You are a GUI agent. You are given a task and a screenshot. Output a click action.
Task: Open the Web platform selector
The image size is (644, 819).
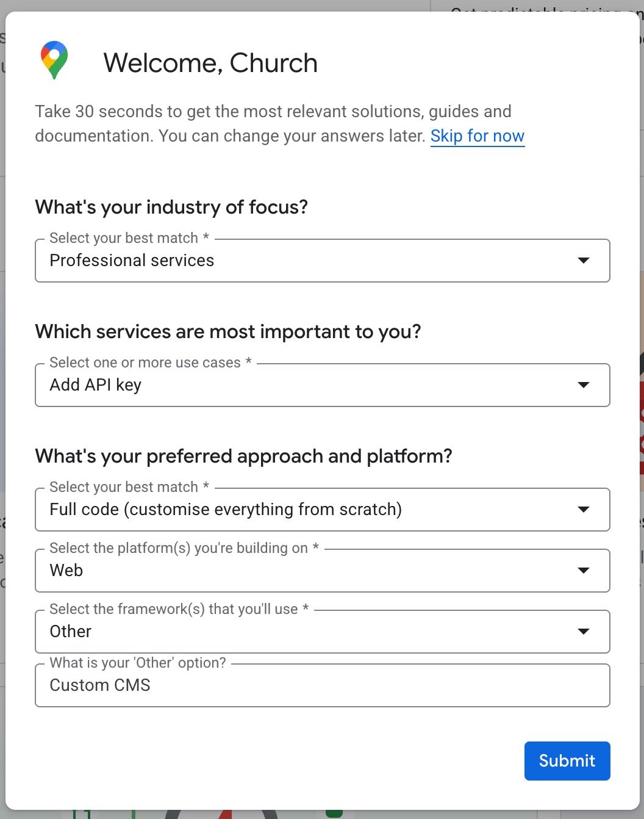(305, 571)
